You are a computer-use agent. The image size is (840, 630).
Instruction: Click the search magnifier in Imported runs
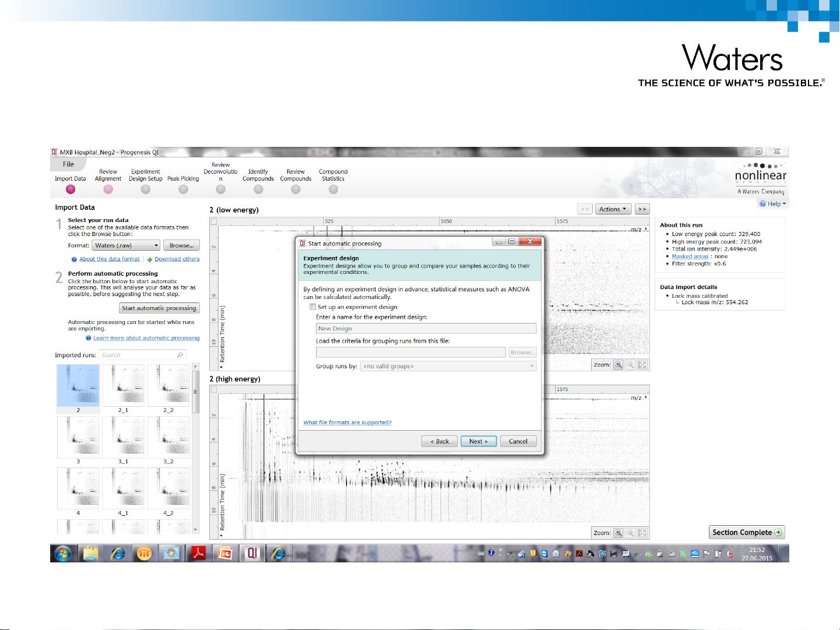pyautogui.click(x=180, y=355)
